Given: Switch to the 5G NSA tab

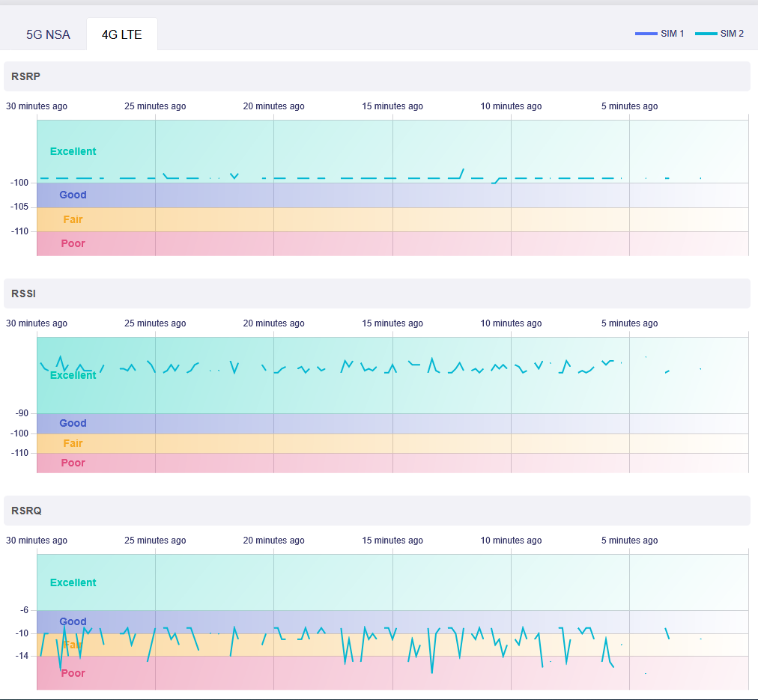Looking at the screenshot, I should click(48, 34).
